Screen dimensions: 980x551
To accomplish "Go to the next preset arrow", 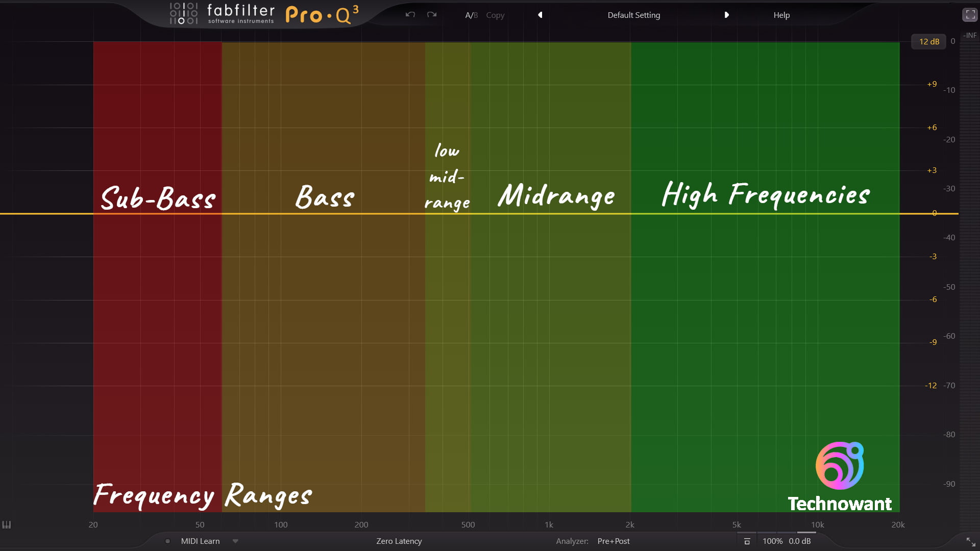I will click(726, 15).
